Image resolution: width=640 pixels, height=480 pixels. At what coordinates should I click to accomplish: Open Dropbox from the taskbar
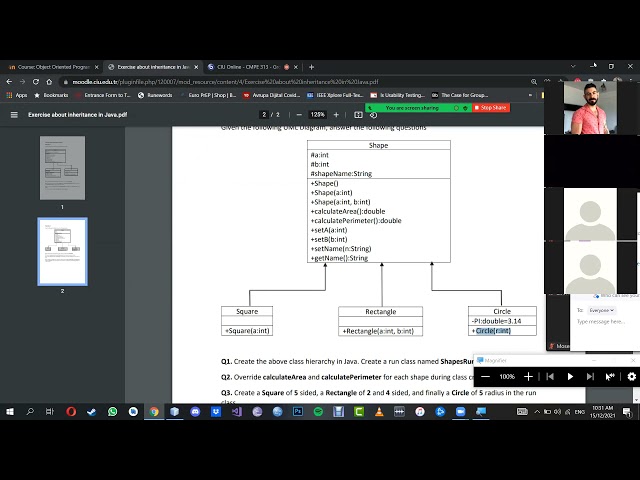(216, 412)
